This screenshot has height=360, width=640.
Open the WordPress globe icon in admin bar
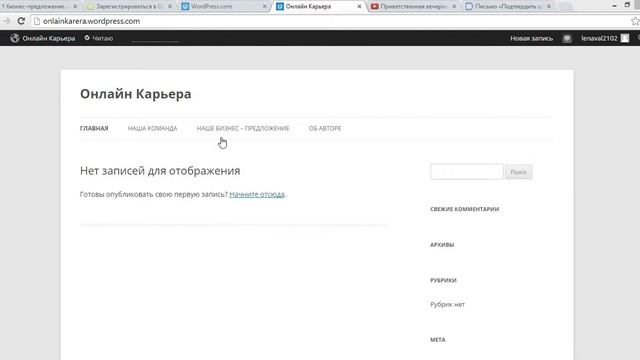point(15,38)
